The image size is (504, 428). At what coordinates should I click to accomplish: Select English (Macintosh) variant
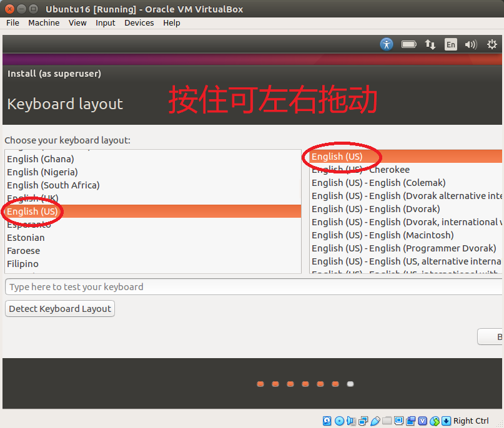[x=406, y=235]
